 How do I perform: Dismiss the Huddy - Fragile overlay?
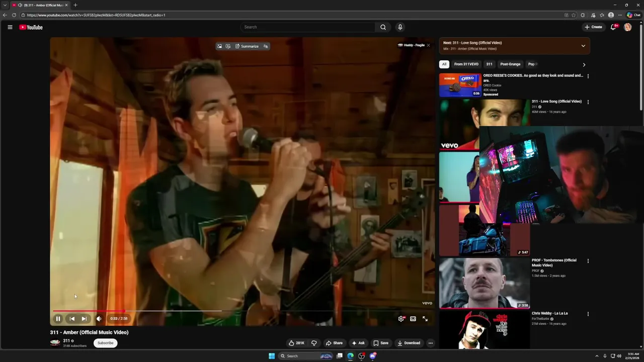428,45
